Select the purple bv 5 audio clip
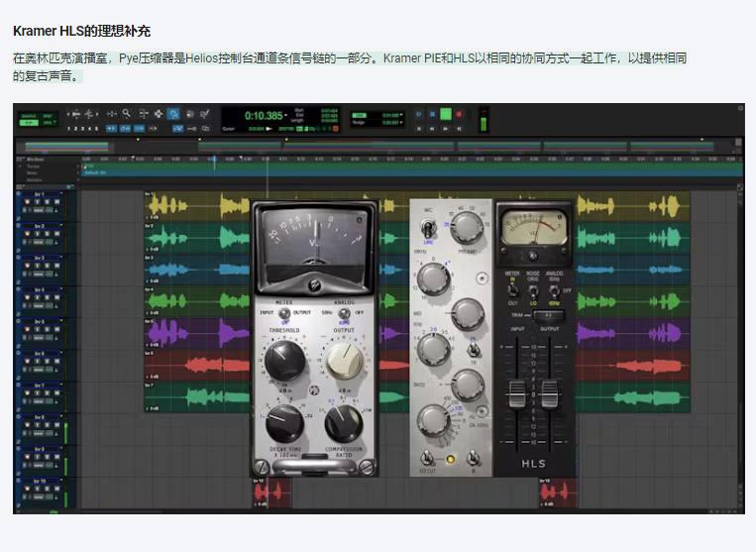Image resolution: width=756 pixels, height=552 pixels. click(197, 333)
